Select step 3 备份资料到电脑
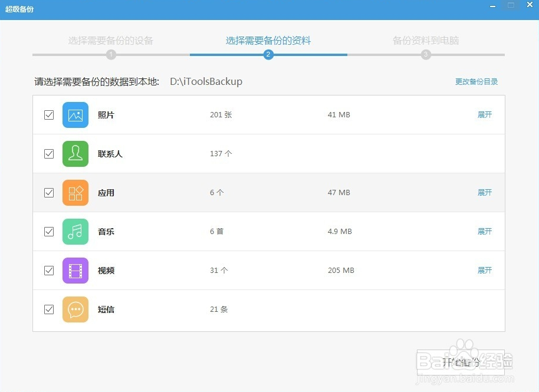 426,41
